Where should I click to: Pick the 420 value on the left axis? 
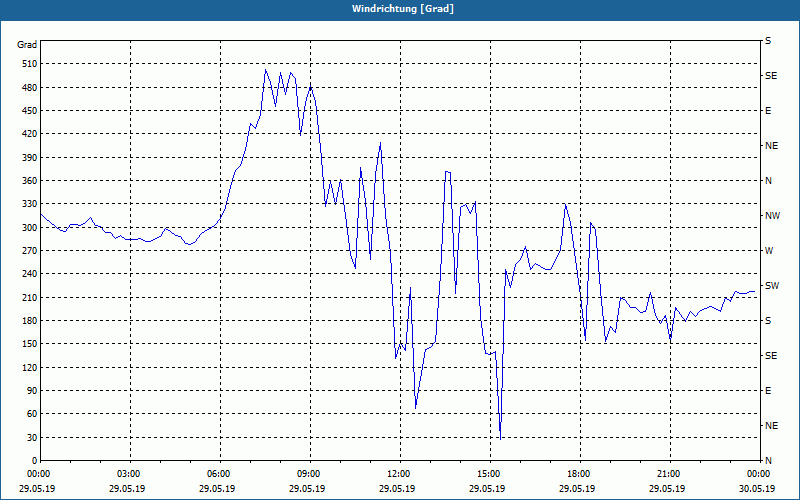[x=30, y=134]
